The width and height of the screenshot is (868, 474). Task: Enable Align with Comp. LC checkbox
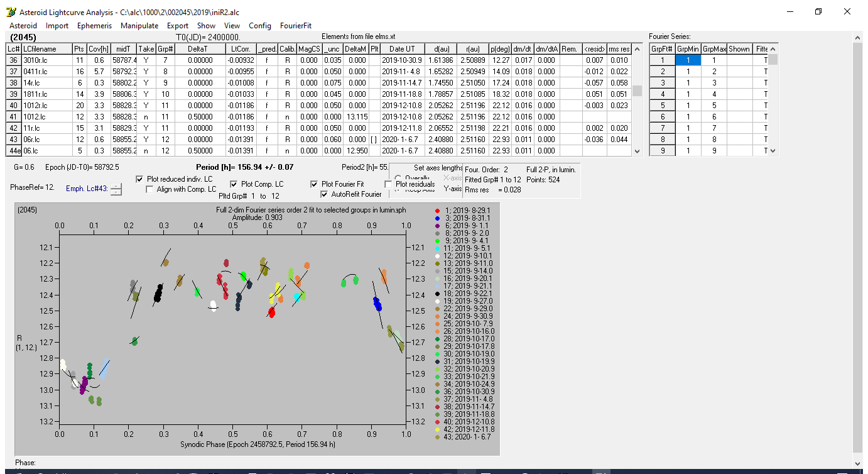pos(150,189)
